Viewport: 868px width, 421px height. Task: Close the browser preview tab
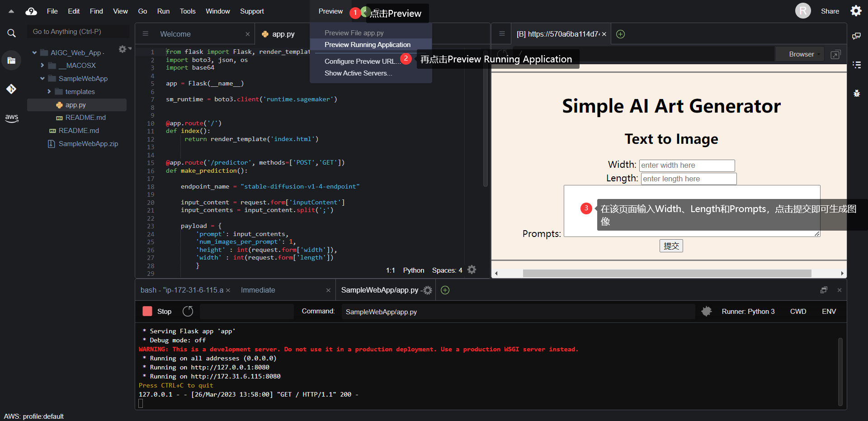(604, 34)
